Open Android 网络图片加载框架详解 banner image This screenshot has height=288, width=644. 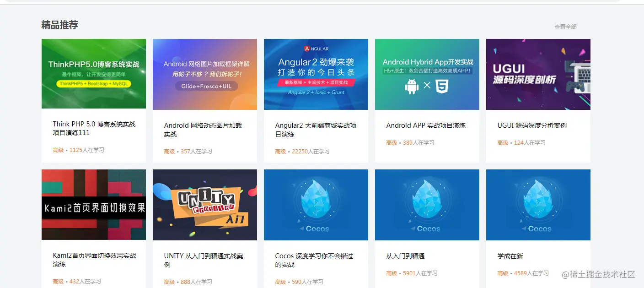point(205,74)
